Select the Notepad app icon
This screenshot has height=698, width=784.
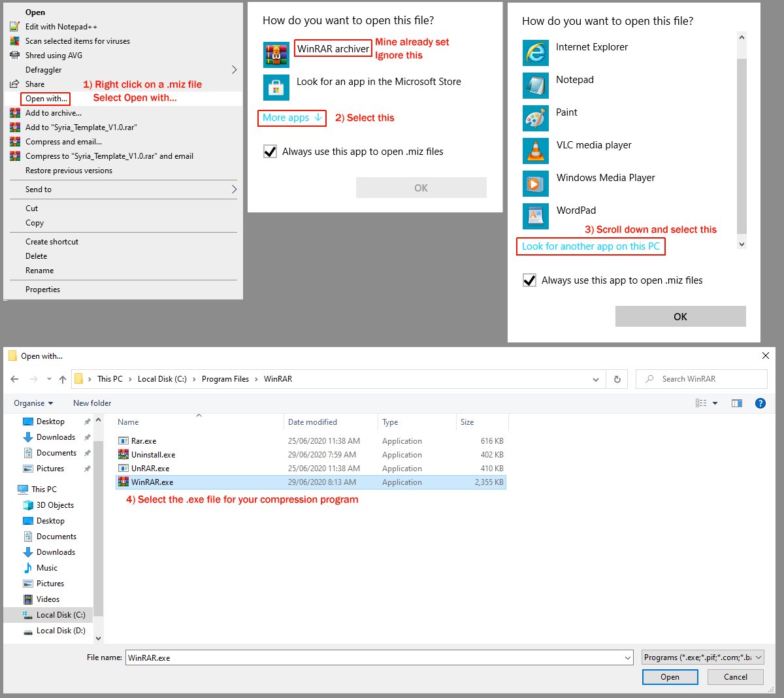(536, 86)
